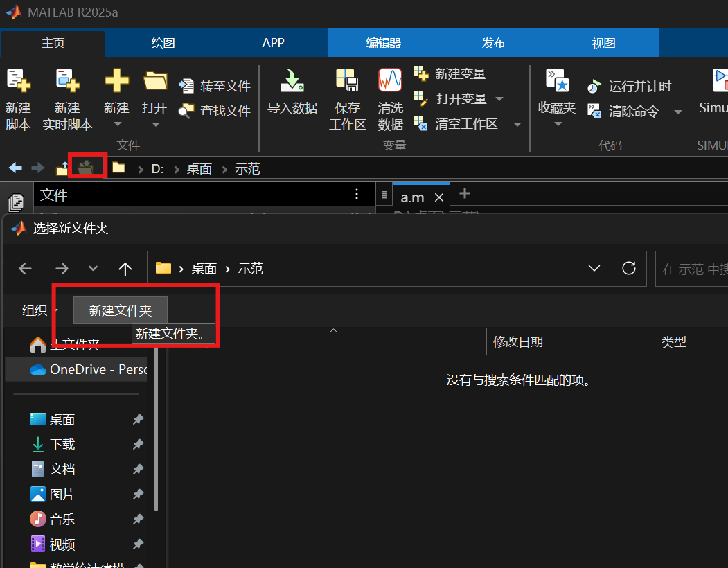
Task: Open recent locations dropdown in dialog
Action: (x=93, y=269)
